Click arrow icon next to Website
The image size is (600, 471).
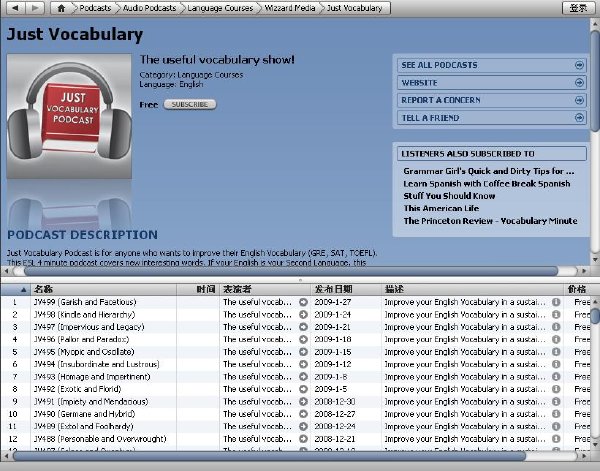coord(579,83)
